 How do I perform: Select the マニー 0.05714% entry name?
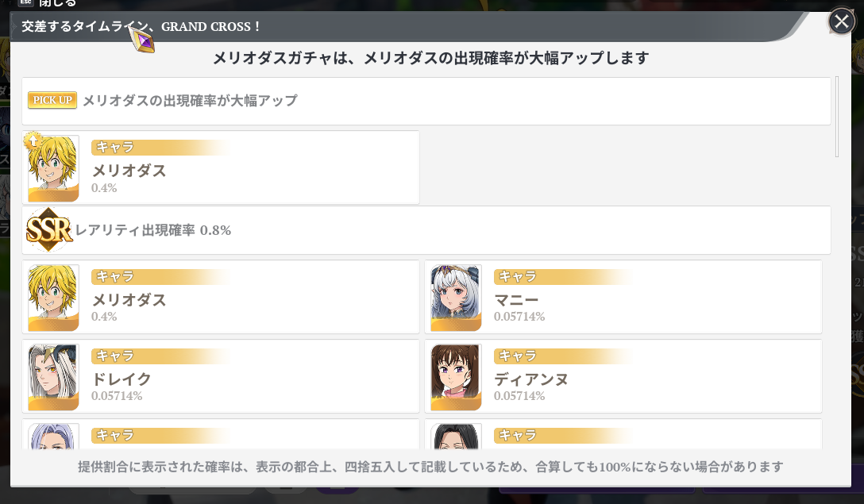coord(516,300)
